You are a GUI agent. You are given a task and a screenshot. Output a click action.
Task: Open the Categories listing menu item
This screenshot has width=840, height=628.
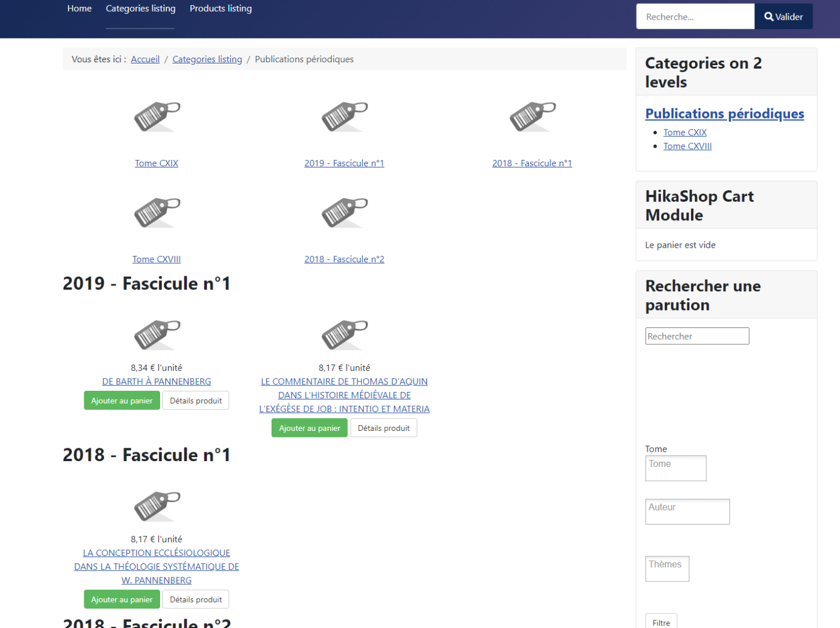(140, 9)
